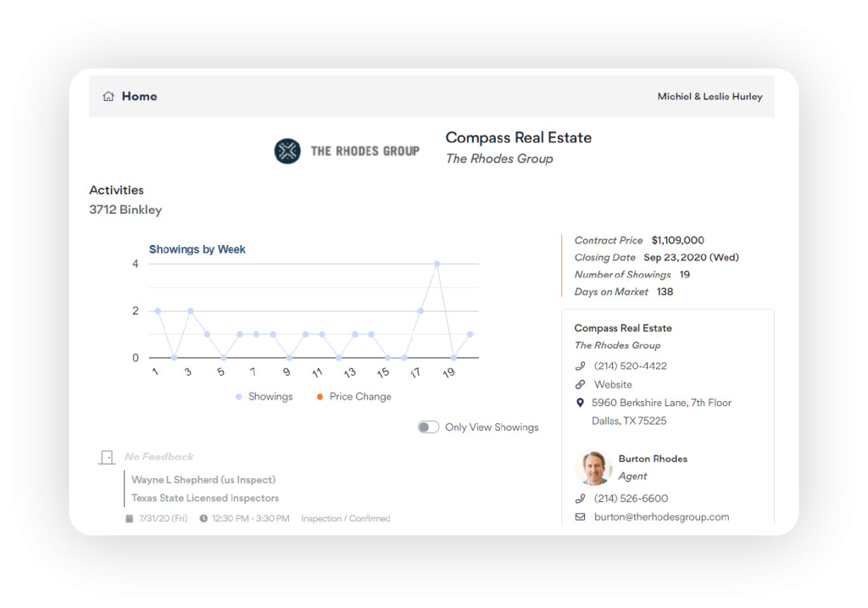Click phone icon beside (214) 520-4422

pos(580,366)
